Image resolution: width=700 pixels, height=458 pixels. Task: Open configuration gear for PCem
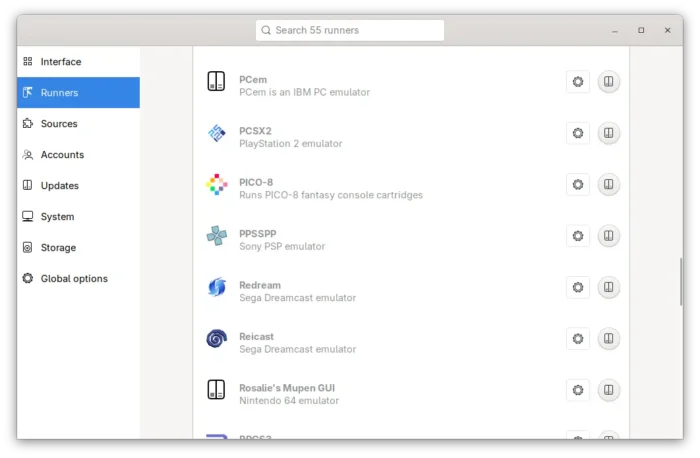(578, 82)
